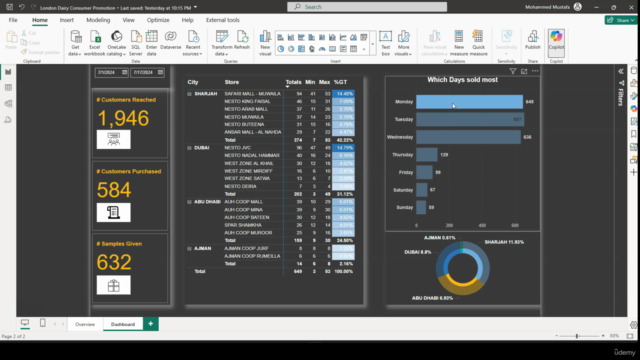Collapse the Filters pane chevron

click(x=621, y=71)
